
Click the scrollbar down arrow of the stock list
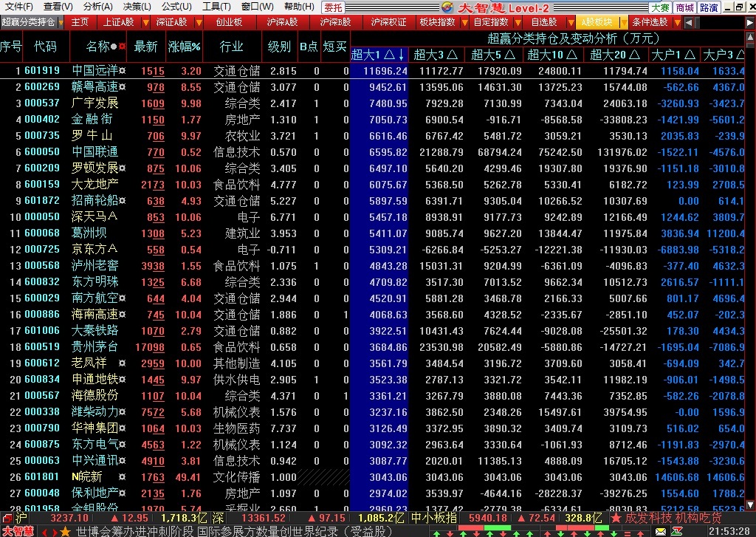click(x=750, y=504)
